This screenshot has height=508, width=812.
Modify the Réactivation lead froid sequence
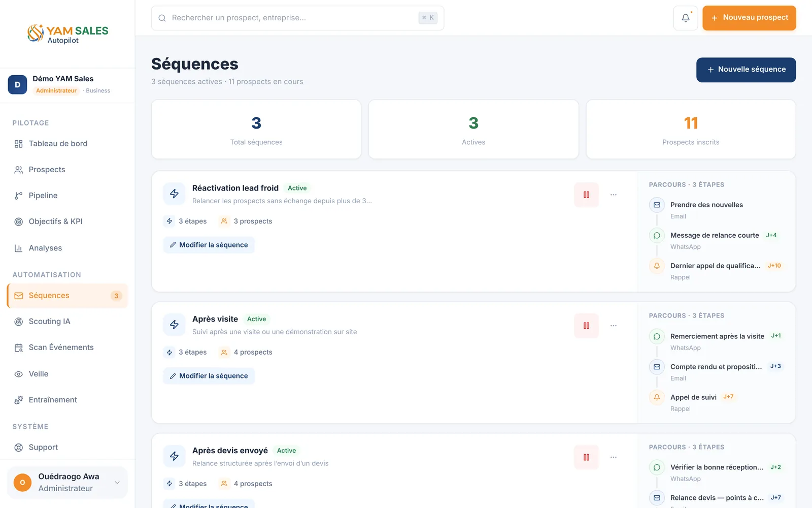209,245
